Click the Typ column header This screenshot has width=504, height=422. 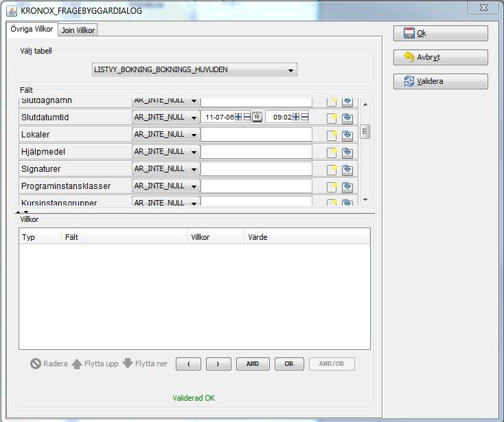(x=41, y=237)
